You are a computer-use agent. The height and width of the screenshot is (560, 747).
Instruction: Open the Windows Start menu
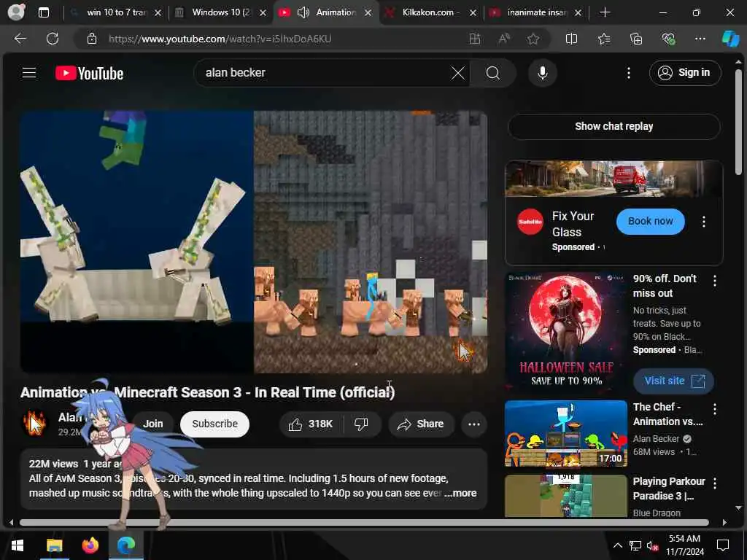point(18,545)
